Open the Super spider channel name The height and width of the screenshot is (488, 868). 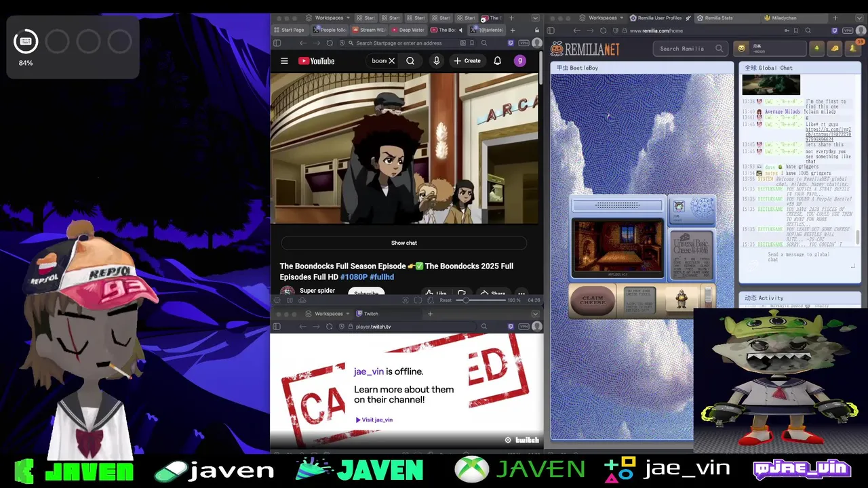click(317, 291)
